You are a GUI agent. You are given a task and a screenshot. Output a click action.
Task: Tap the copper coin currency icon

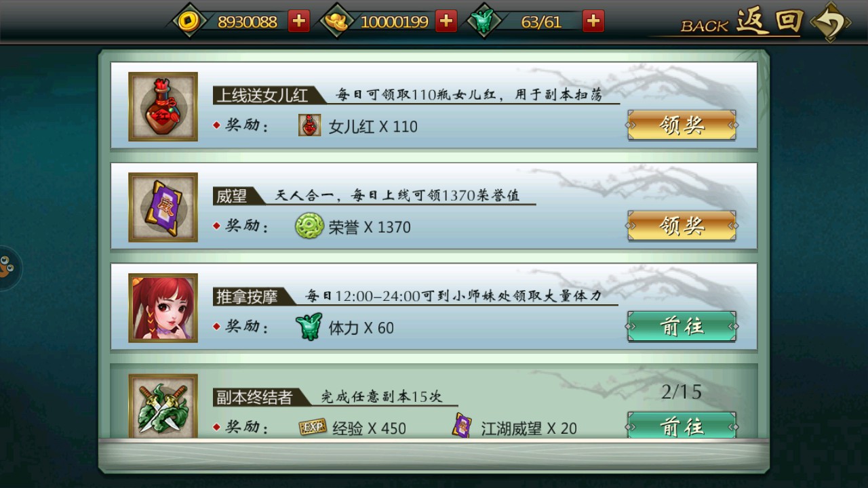pos(187,22)
